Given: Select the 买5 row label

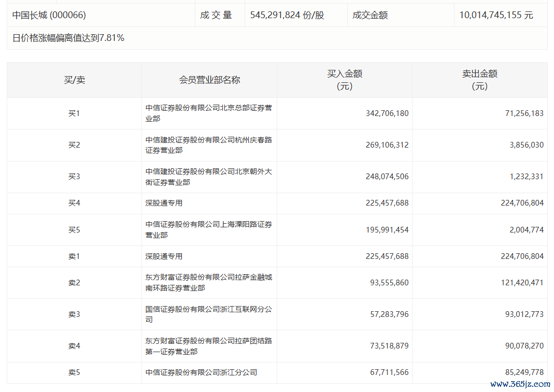Looking at the screenshot, I should click(74, 230).
